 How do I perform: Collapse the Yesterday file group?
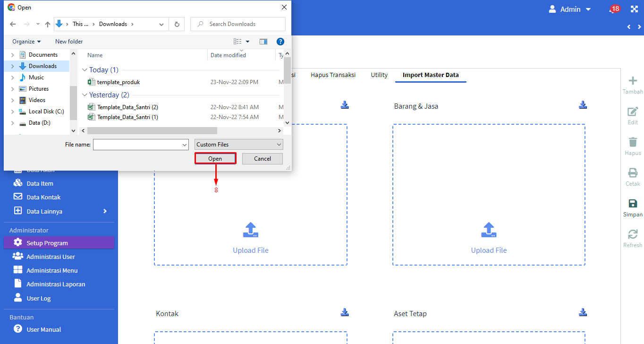85,95
